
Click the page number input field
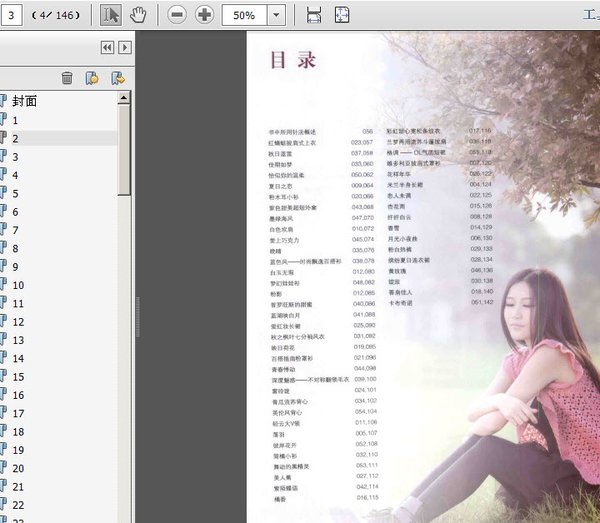click(13, 15)
